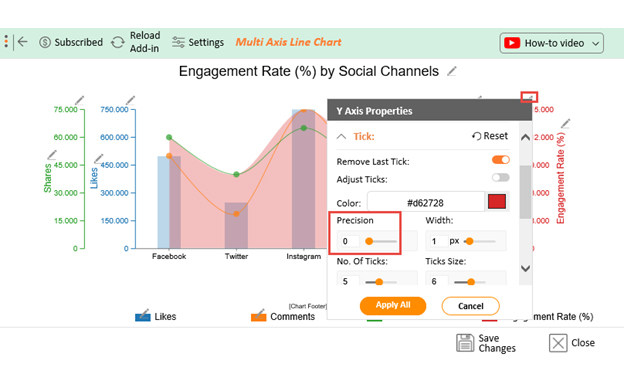Click the Likes legend label
The width and height of the screenshot is (624, 385).
tap(165, 317)
